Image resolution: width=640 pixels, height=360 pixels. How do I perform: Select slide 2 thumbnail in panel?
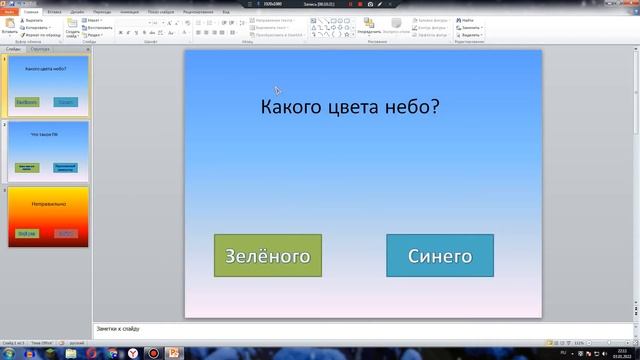tap(48, 151)
